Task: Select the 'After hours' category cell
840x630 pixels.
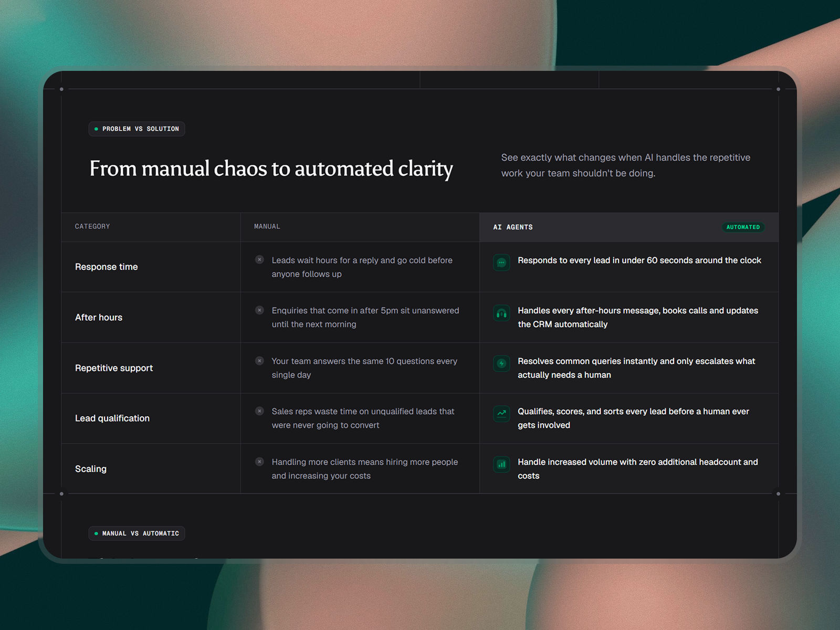Action: pos(151,318)
